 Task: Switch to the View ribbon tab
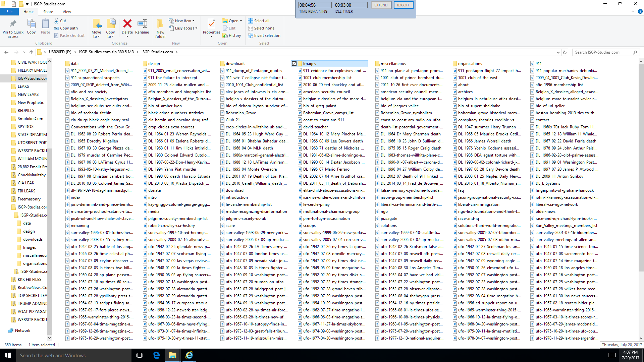67,12
